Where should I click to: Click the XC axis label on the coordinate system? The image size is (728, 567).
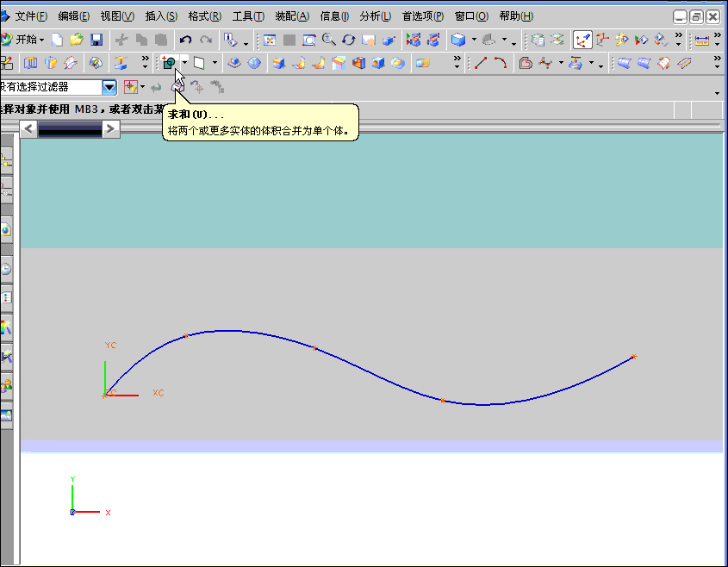click(x=158, y=394)
